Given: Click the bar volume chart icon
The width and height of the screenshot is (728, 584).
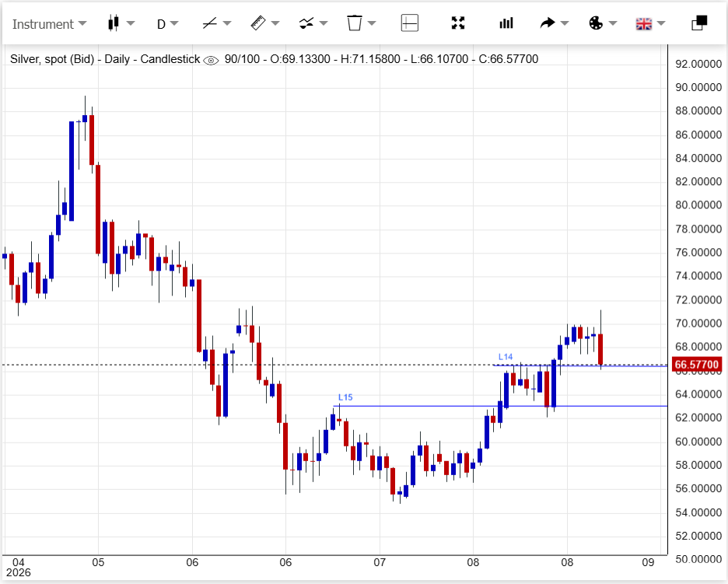Looking at the screenshot, I should (506, 23).
